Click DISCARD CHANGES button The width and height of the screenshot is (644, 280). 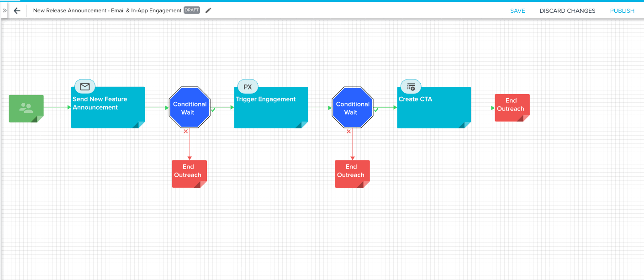[x=567, y=11]
